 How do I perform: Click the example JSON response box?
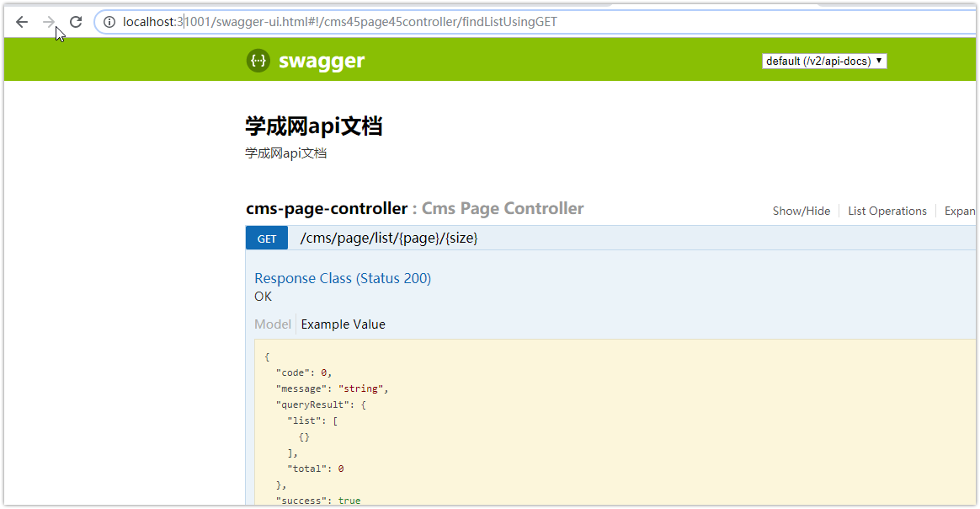point(615,423)
